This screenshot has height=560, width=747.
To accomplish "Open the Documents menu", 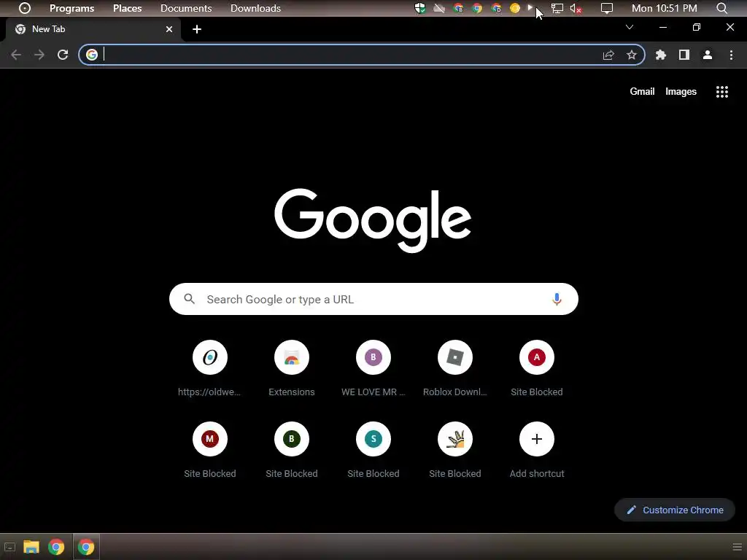I will point(186,8).
